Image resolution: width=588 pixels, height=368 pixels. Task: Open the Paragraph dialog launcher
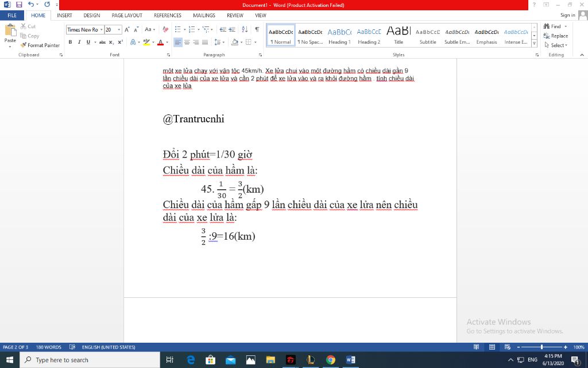coord(260,55)
